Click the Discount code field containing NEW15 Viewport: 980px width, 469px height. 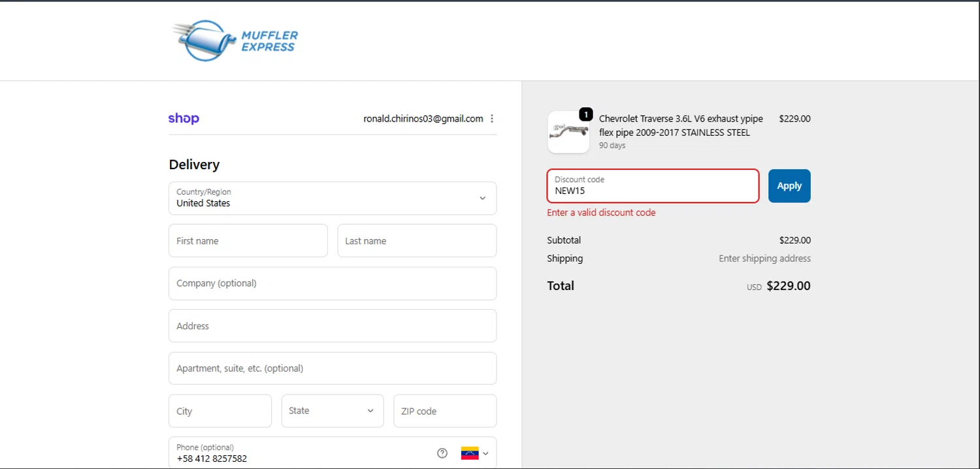[x=653, y=186]
